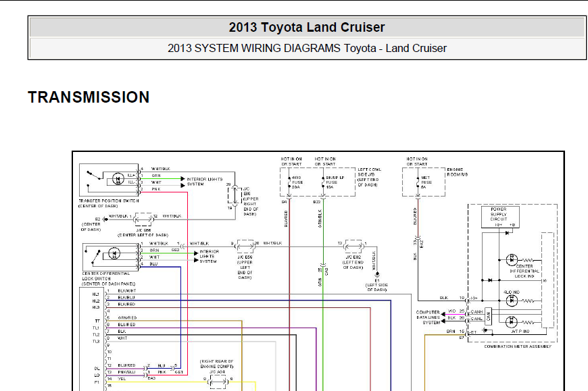The height and width of the screenshot is (391, 588).
Task: Click the BLK/RED wire label at pin 3
Action: coord(126,304)
